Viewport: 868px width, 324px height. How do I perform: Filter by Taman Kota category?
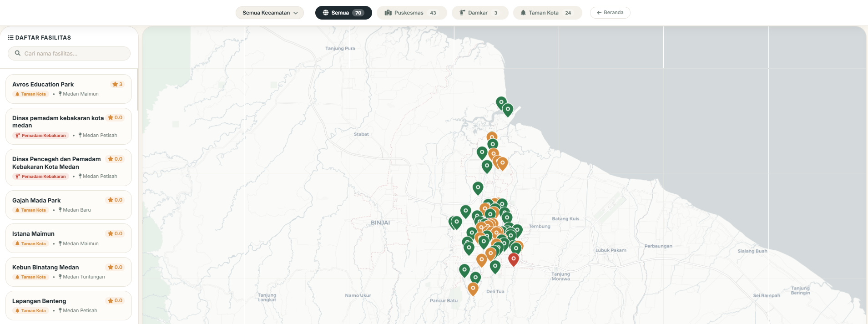[x=547, y=13]
